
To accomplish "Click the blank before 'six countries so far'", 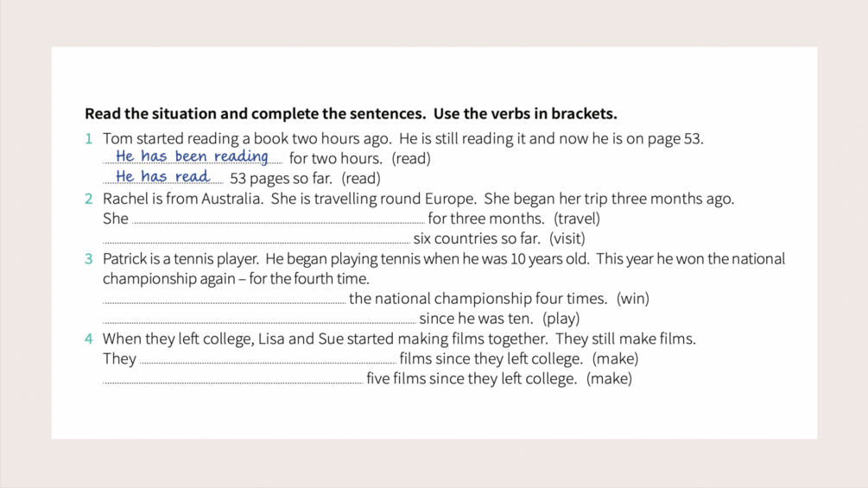I will [x=257, y=239].
